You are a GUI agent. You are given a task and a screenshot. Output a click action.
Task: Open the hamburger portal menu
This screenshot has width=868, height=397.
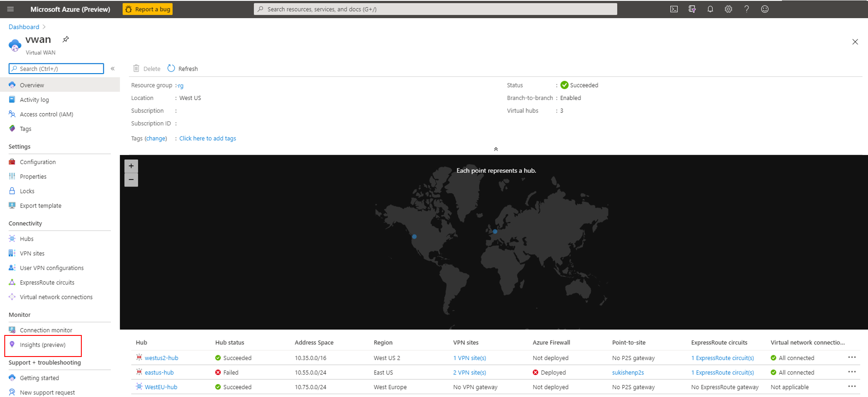click(x=11, y=9)
